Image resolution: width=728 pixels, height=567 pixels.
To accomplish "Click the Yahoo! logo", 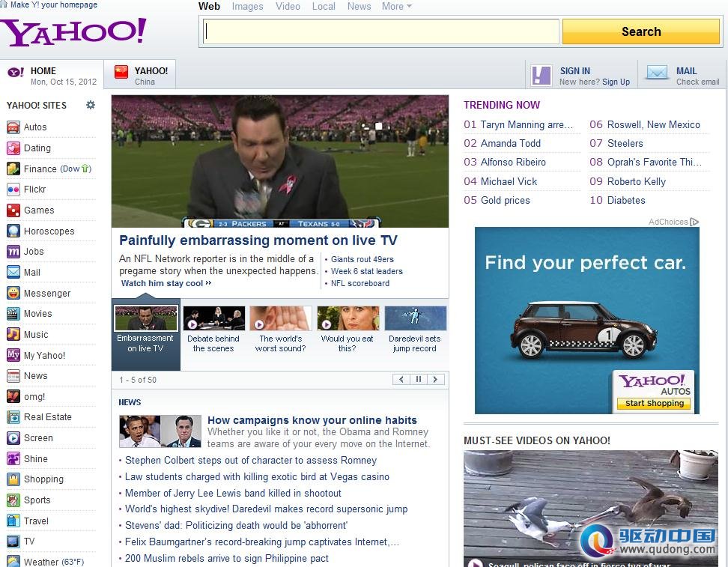I will click(73, 31).
